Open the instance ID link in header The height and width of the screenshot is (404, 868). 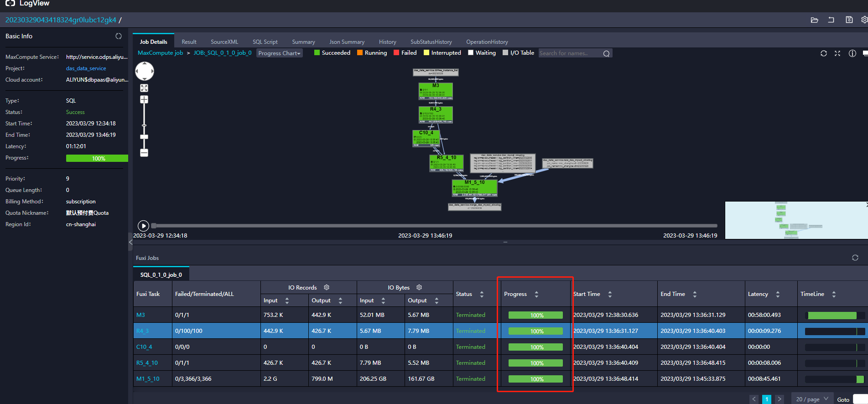tap(61, 20)
